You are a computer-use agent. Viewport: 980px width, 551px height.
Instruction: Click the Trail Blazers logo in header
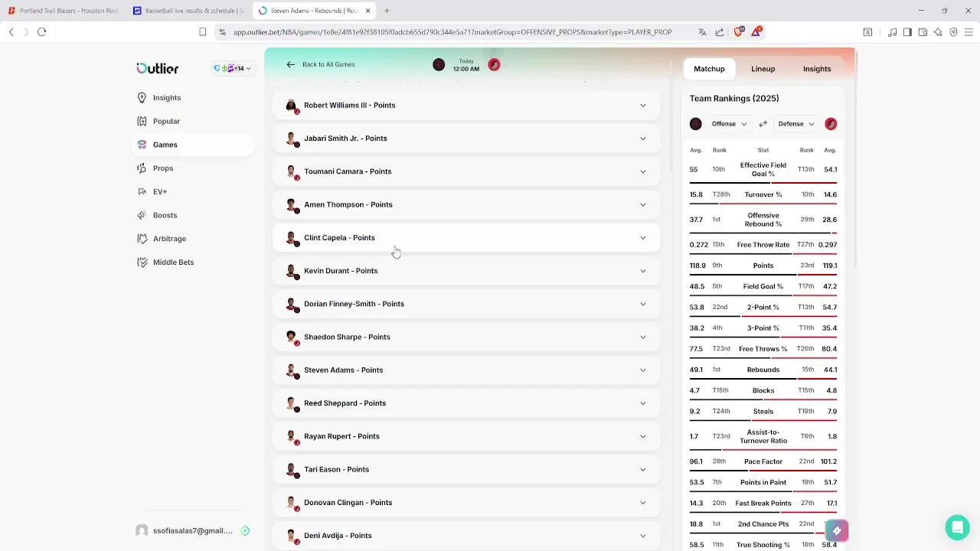[494, 65]
